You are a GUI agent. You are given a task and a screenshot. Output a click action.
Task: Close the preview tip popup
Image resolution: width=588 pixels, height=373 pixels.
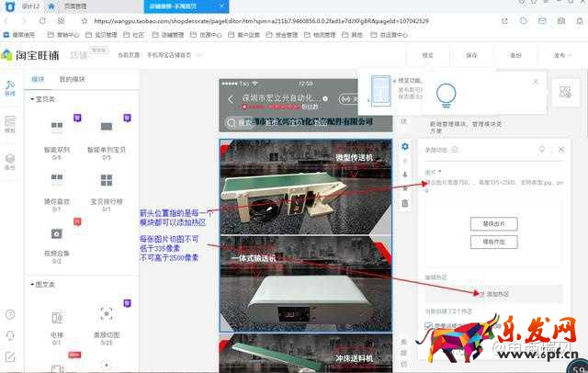[x=536, y=81]
